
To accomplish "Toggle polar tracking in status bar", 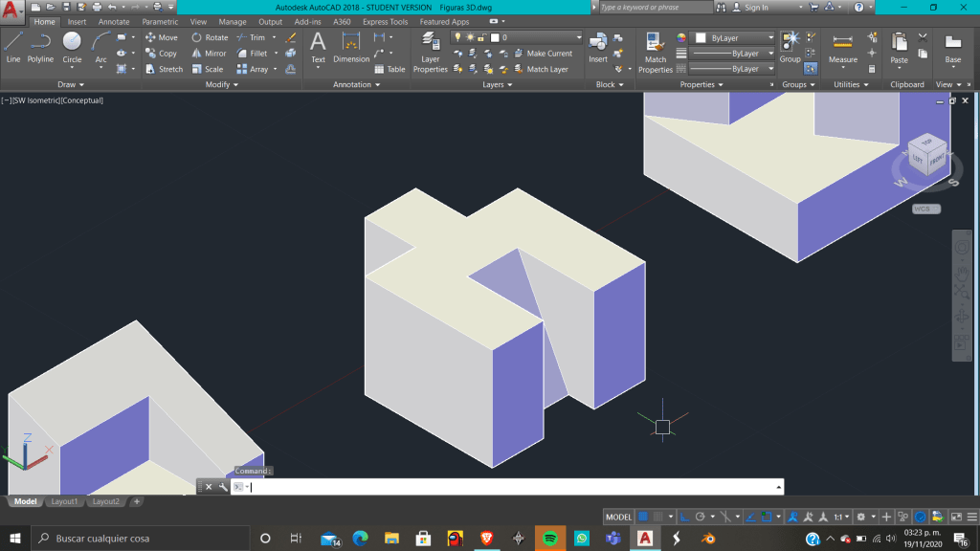I will (702, 517).
